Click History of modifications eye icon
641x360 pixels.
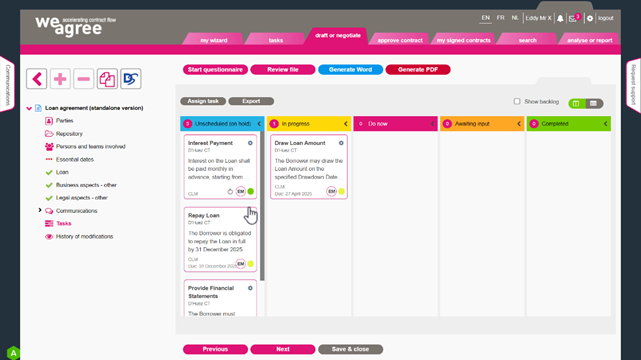click(x=49, y=237)
